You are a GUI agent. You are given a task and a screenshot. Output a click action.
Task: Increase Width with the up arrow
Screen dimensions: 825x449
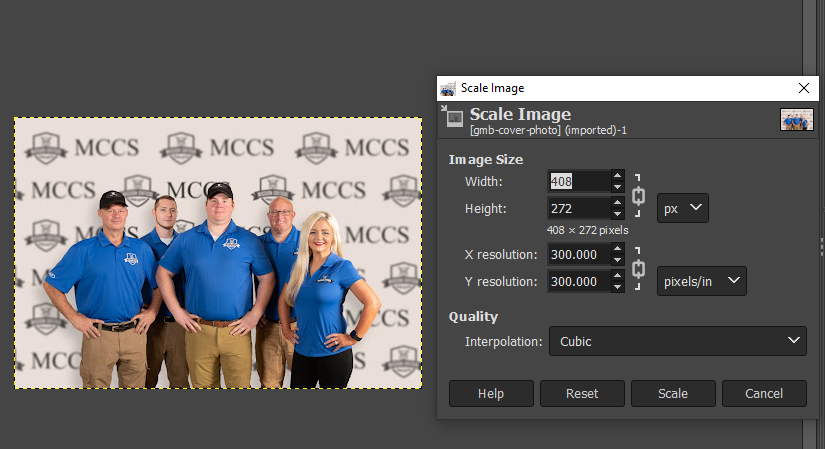tap(618, 176)
